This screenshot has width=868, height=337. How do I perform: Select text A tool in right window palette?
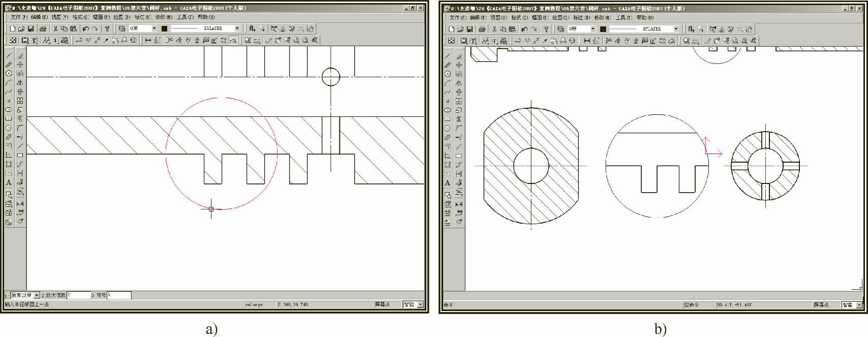click(448, 182)
